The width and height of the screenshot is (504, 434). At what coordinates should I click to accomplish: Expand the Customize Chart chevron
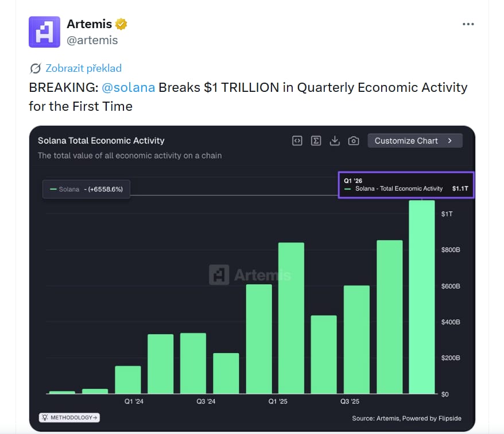[x=450, y=141]
